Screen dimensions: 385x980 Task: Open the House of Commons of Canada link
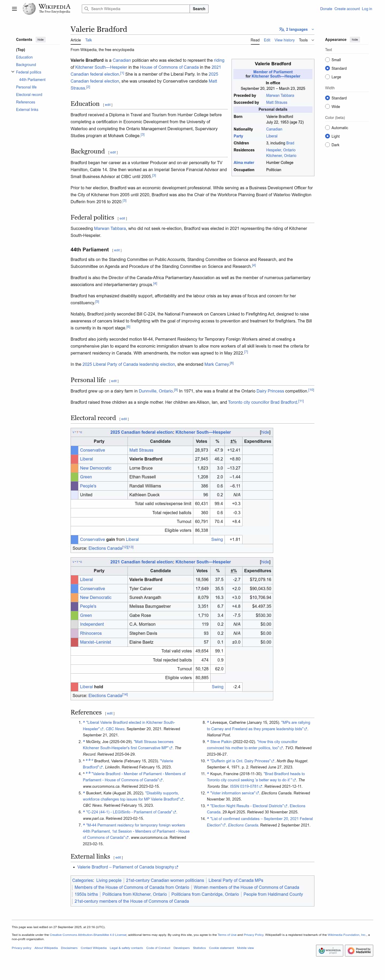tap(169, 67)
